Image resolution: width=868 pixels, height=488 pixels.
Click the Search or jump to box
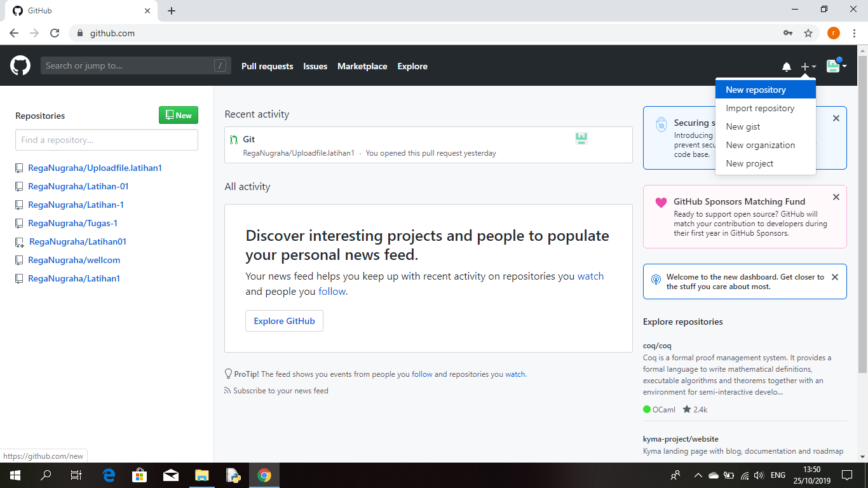pos(136,65)
